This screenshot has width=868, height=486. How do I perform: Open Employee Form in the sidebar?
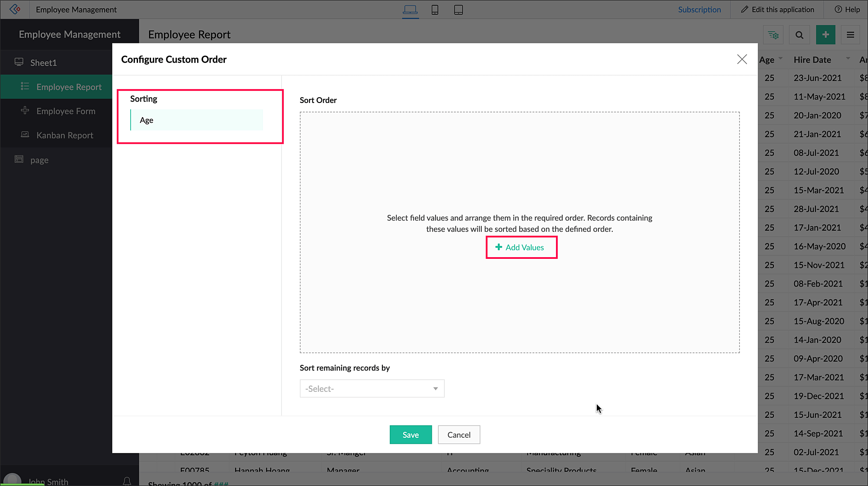point(66,111)
